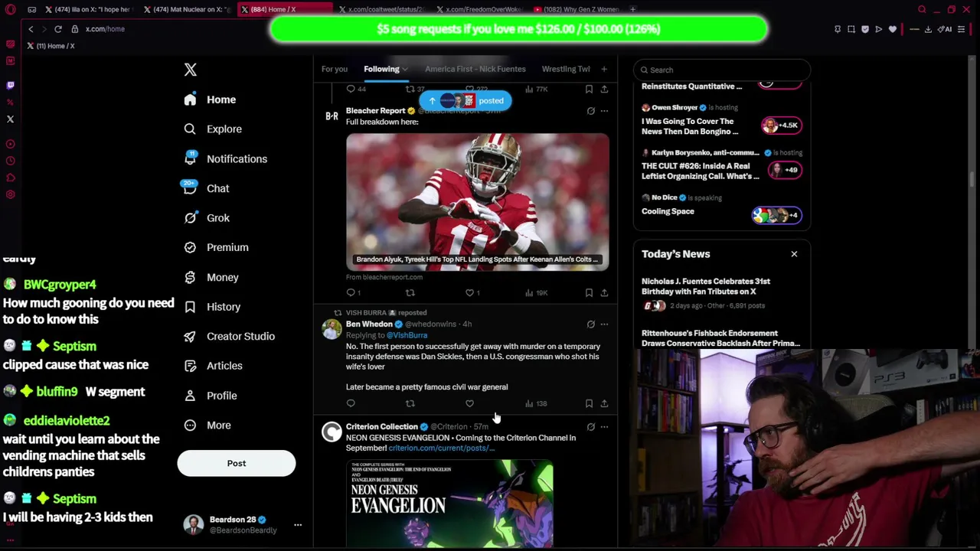Open Notifications in the sidebar
The height and width of the screenshot is (551, 980).
226,159
